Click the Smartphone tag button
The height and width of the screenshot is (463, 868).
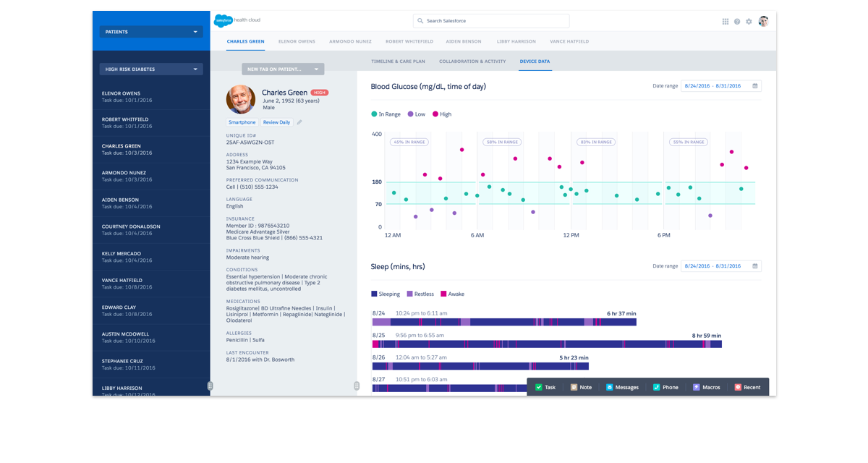(x=242, y=122)
